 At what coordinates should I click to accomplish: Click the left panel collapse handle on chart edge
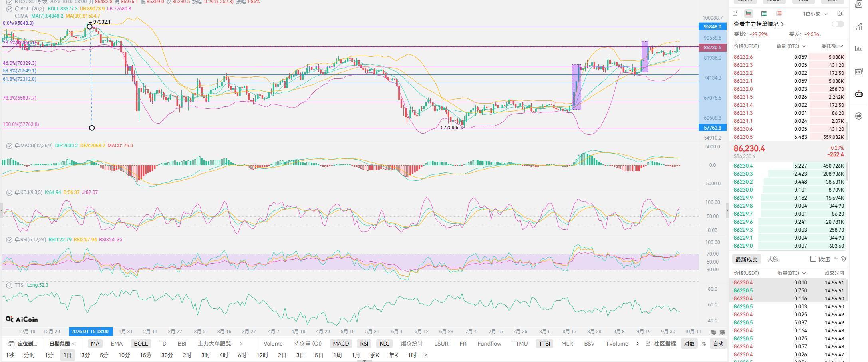(1, 210)
